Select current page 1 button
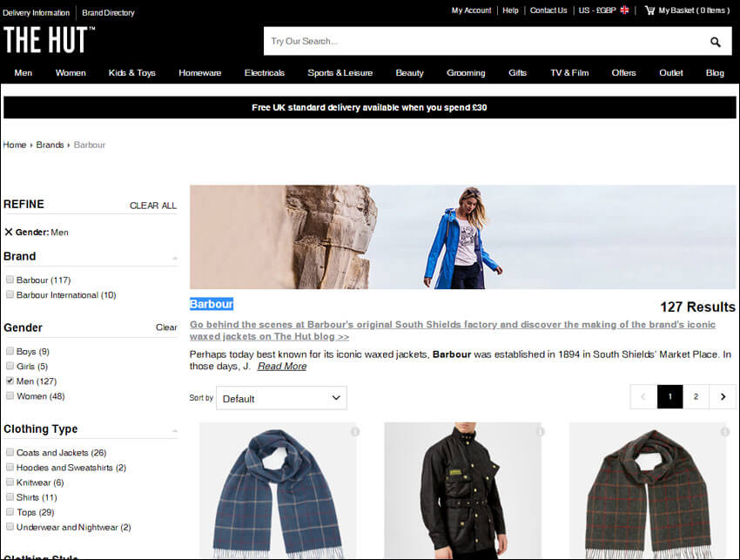The image size is (740, 560). [669, 396]
